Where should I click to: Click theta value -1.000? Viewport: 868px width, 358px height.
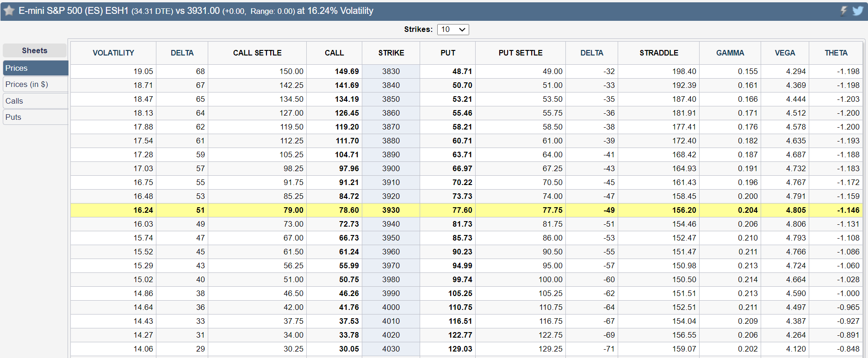pyautogui.click(x=848, y=293)
